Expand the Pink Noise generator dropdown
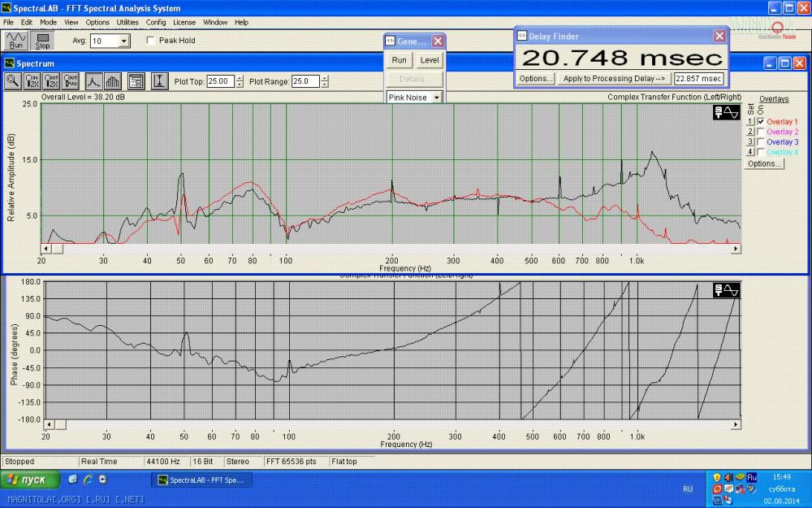 pos(436,98)
